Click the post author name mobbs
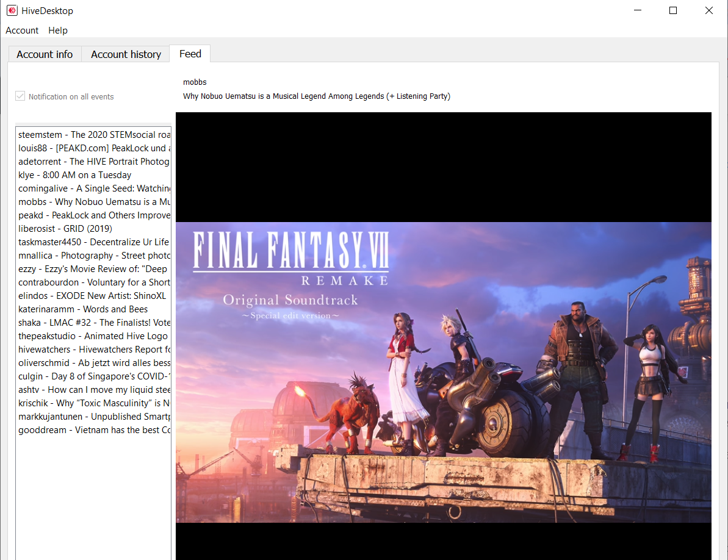This screenshot has height=560, width=728. click(x=195, y=82)
